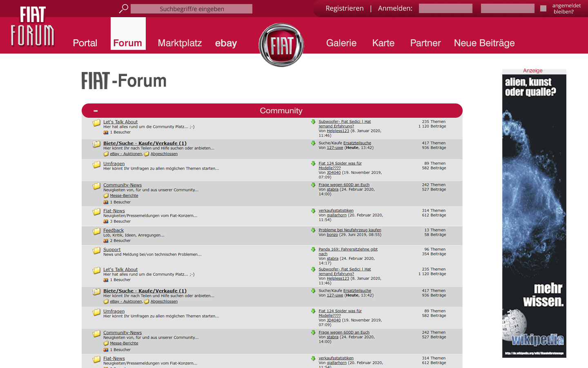Click upper Abgeschlossen subforum folder icon
The image size is (588, 368).
pos(147,154)
